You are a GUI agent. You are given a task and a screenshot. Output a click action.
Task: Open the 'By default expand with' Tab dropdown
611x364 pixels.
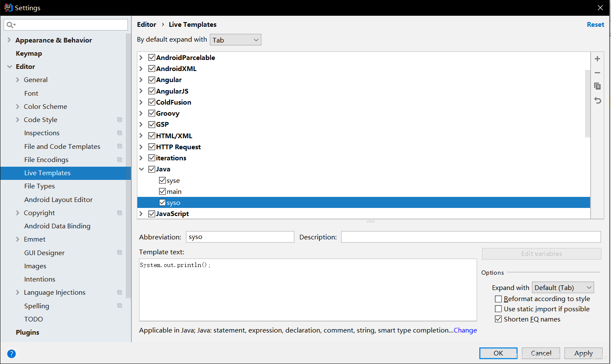click(x=236, y=40)
